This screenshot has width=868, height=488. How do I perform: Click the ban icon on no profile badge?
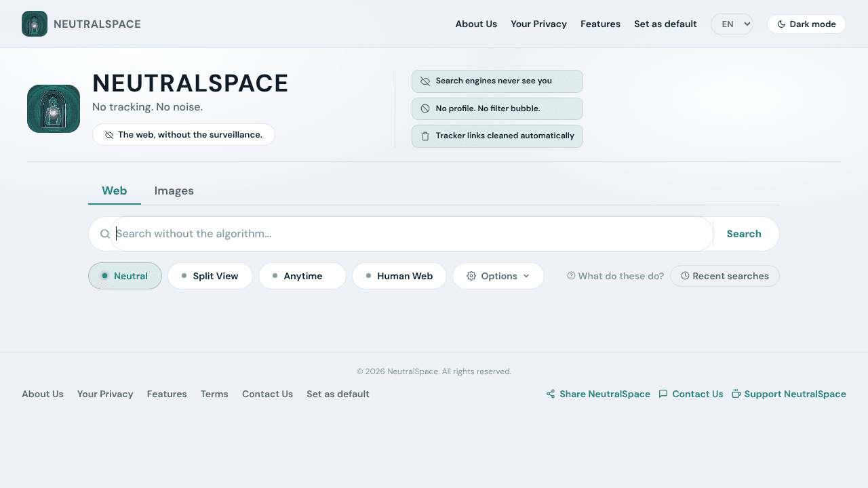click(x=425, y=108)
